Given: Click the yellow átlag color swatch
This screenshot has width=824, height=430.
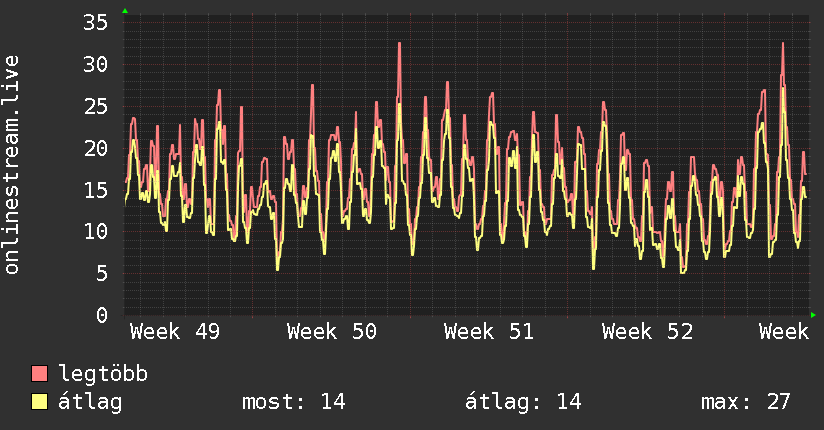Looking at the screenshot, I should click(39, 402).
